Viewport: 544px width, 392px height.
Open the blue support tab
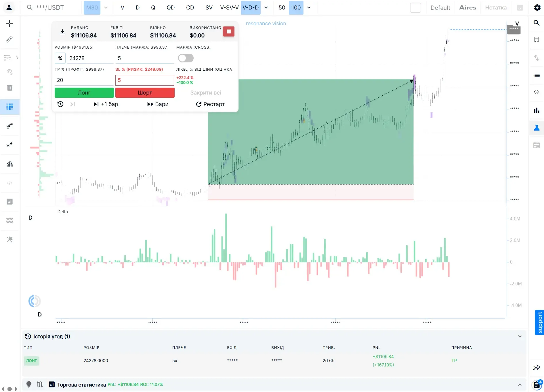[539, 322]
